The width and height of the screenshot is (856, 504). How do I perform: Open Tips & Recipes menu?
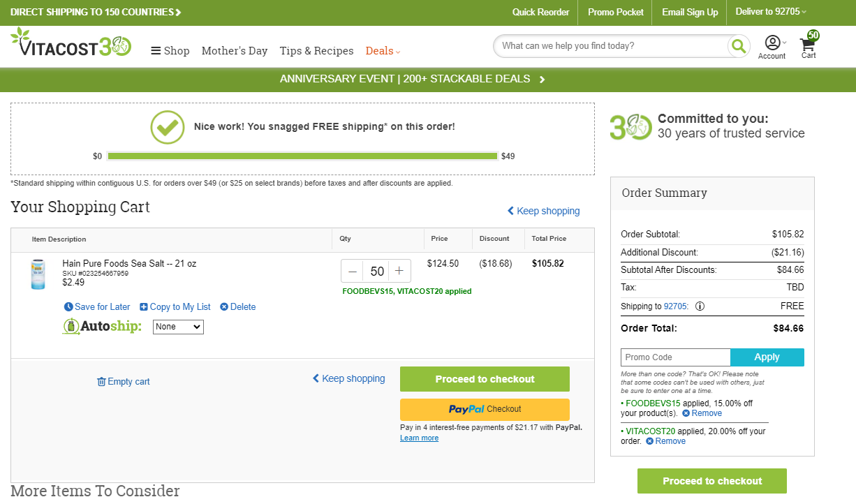pos(316,51)
